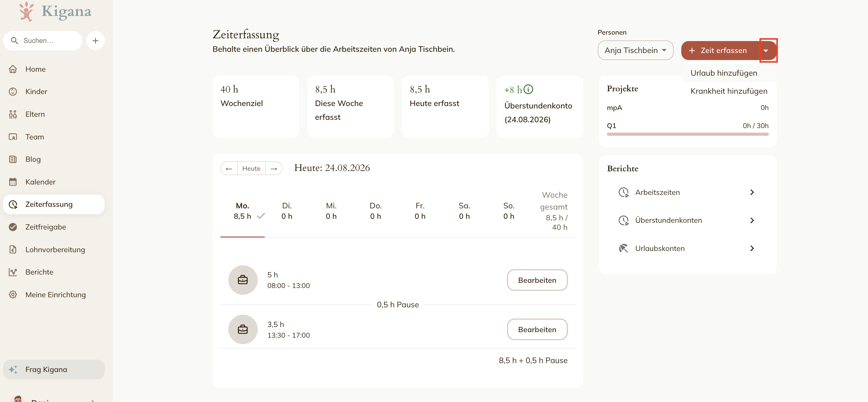The image size is (868, 402).
Task: Select the Mo. day tab
Action: point(243,211)
